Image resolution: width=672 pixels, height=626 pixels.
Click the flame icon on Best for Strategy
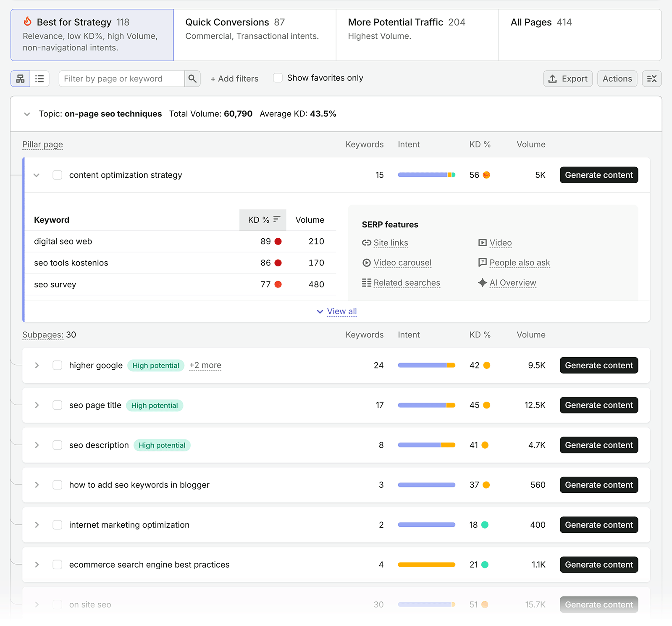coord(28,21)
